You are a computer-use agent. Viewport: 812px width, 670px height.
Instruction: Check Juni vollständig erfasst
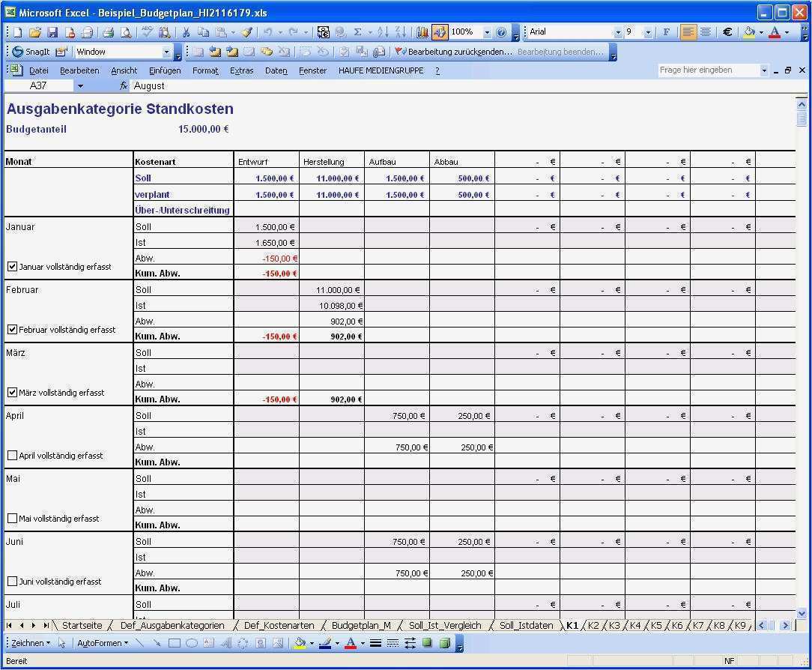click(13, 582)
